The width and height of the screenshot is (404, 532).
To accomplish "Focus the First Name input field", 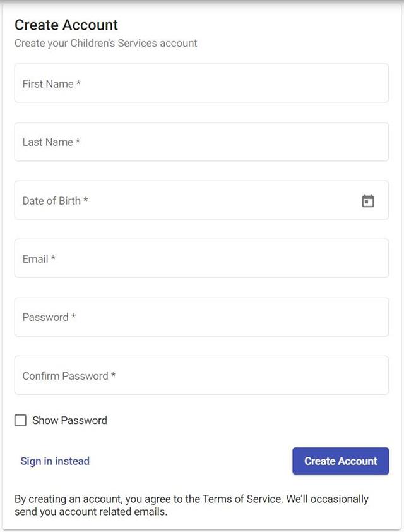I will pos(201,83).
